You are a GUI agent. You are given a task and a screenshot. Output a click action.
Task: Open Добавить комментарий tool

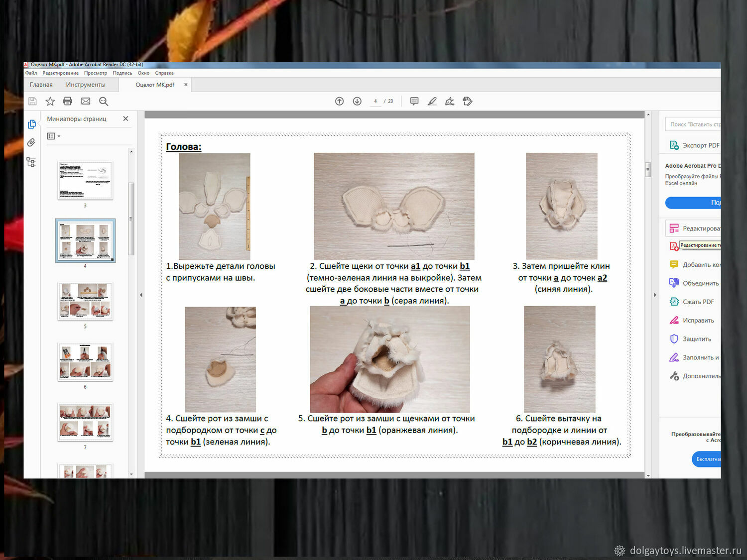pyautogui.click(x=695, y=265)
